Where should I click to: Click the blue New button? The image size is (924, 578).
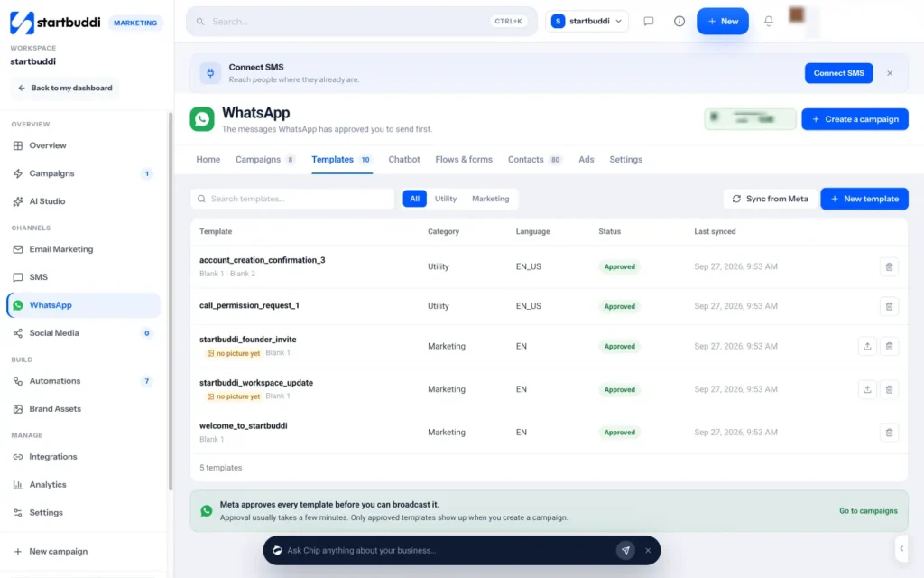tap(723, 22)
